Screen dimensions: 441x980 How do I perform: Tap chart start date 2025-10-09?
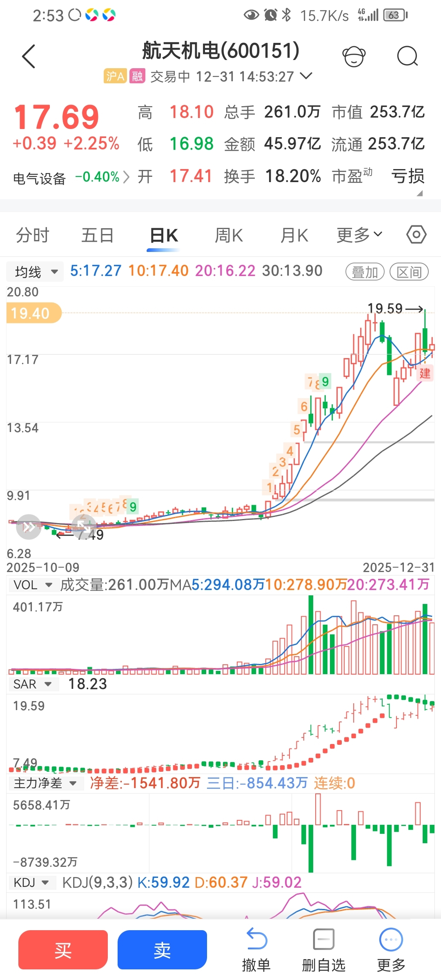pos(43,568)
